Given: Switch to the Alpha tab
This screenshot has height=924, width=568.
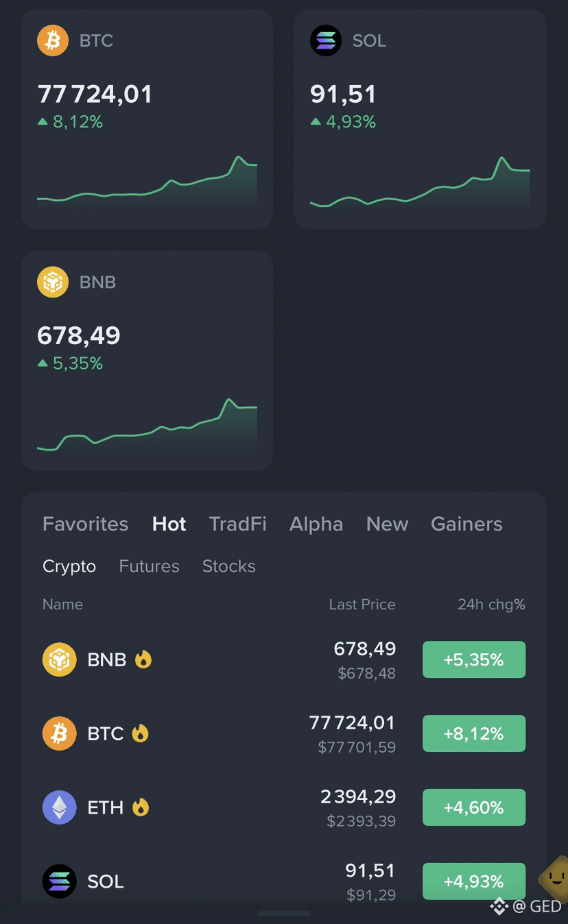Looking at the screenshot, I should [316, 524].
